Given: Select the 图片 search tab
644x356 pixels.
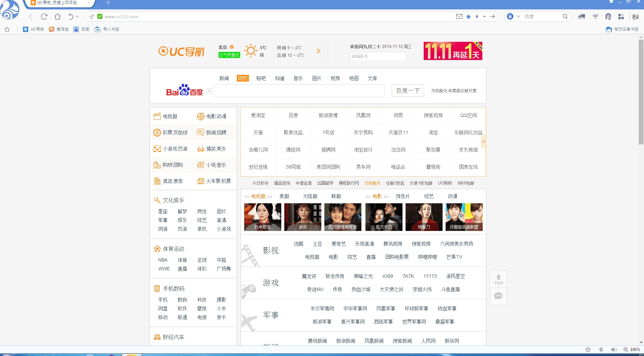Looking at the screenshot, I should tap(317, 78).
